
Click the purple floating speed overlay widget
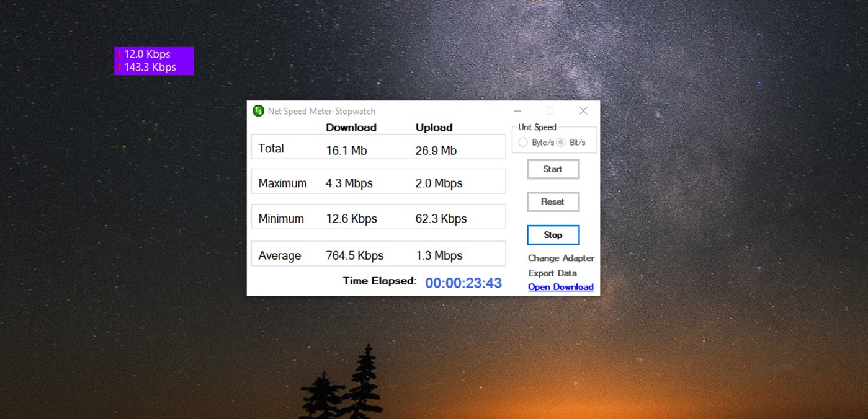pos(154,61)
